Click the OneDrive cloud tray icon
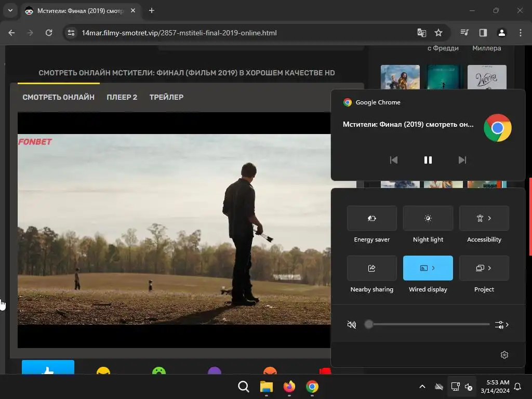 point(439,387)
